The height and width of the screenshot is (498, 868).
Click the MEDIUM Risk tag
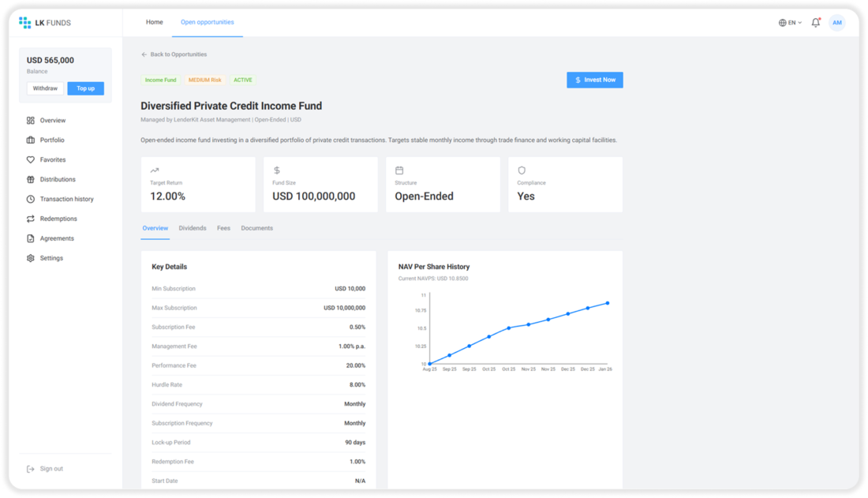pyautogui.click(x=205, y=80)
